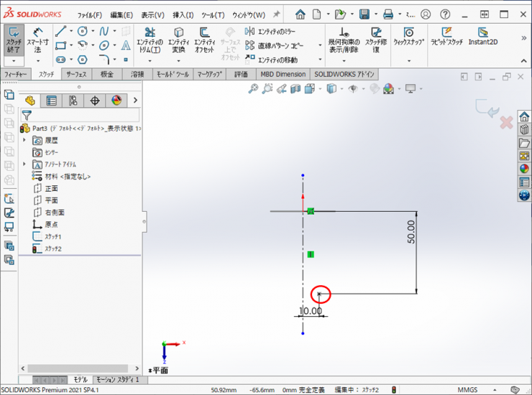Choose エンティティのトリム trim tool
The height and width of the screenshot is (395, 532).
pyautogui.click(x=150, y=42)
